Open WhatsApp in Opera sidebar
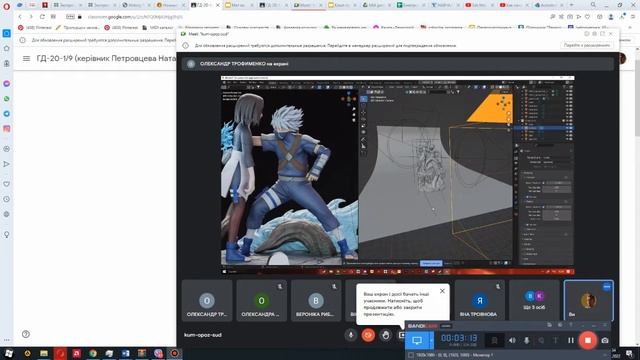 pos(7,99)
